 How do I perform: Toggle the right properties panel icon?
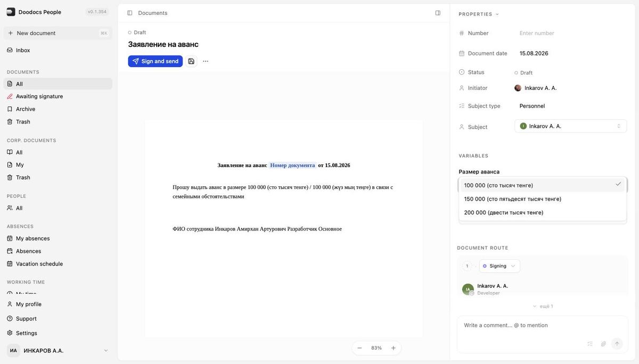click(438, 13)
